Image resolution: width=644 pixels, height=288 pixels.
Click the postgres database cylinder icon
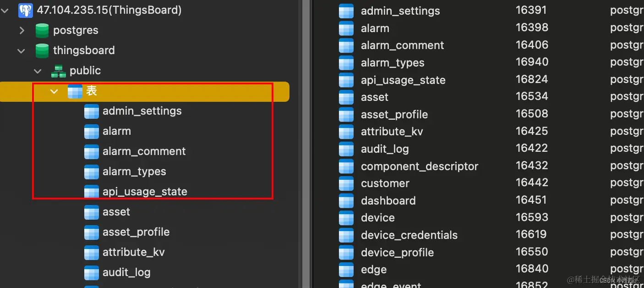(x=42, y=30)
